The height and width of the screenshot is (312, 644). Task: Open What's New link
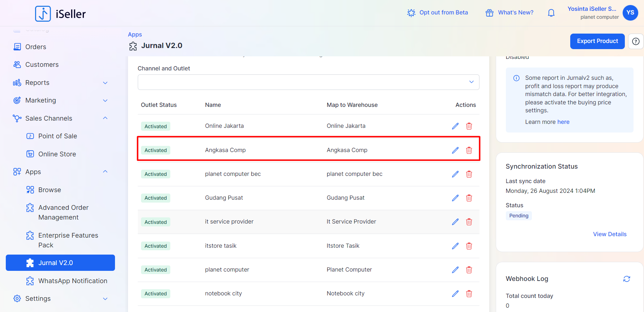(516, 13)
